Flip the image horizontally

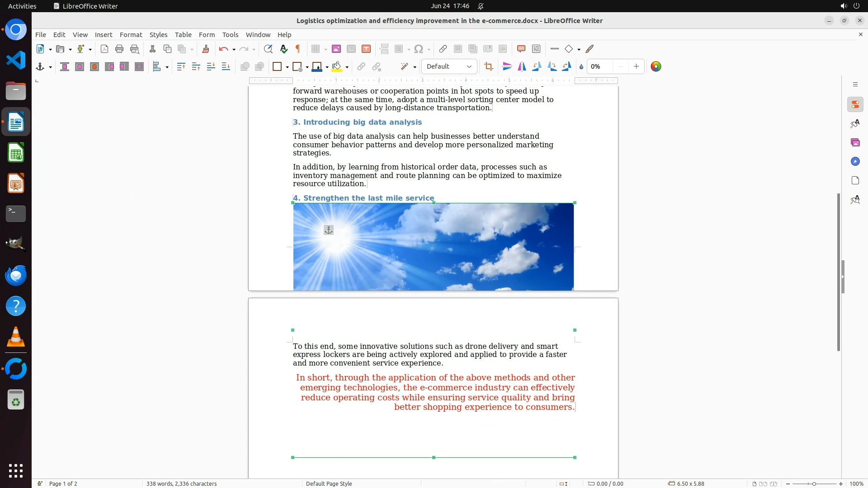coord(522,66)
